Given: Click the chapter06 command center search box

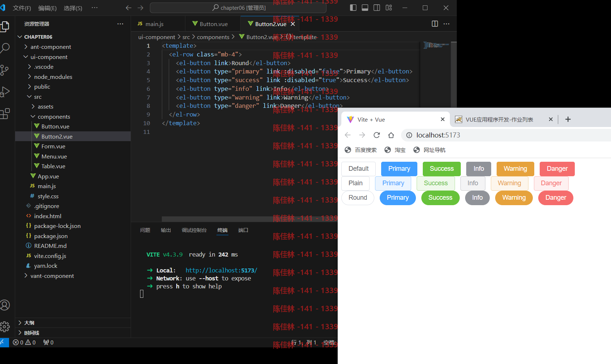Looking at the screenshot, I should pyautogui.click(x=238, y=8).
